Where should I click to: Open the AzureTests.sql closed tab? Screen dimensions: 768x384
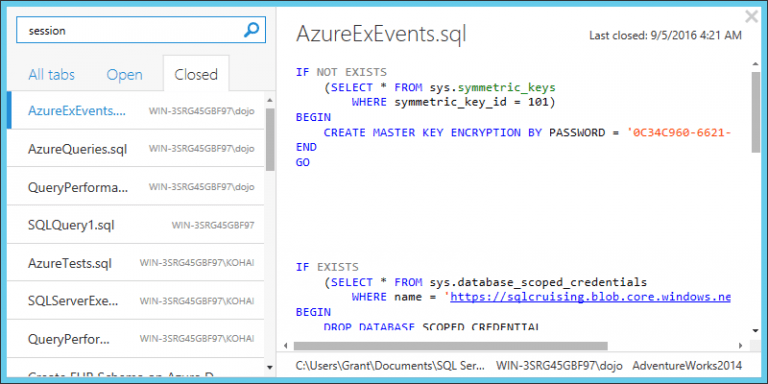coord(136,263)
